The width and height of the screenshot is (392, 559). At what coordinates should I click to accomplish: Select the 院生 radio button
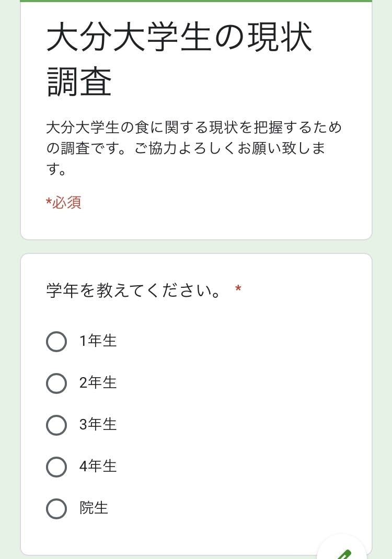[56, 508]
